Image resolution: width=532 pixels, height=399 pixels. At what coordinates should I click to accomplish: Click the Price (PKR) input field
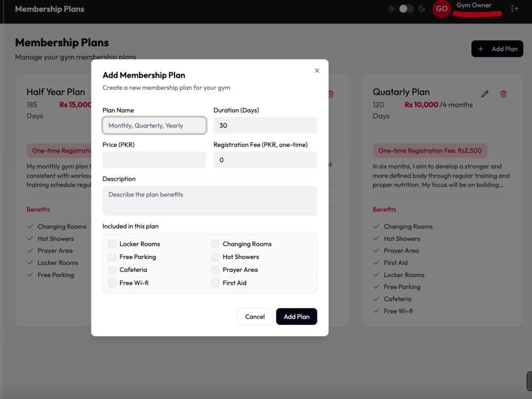pyautogui.click(x=154, y=160)
